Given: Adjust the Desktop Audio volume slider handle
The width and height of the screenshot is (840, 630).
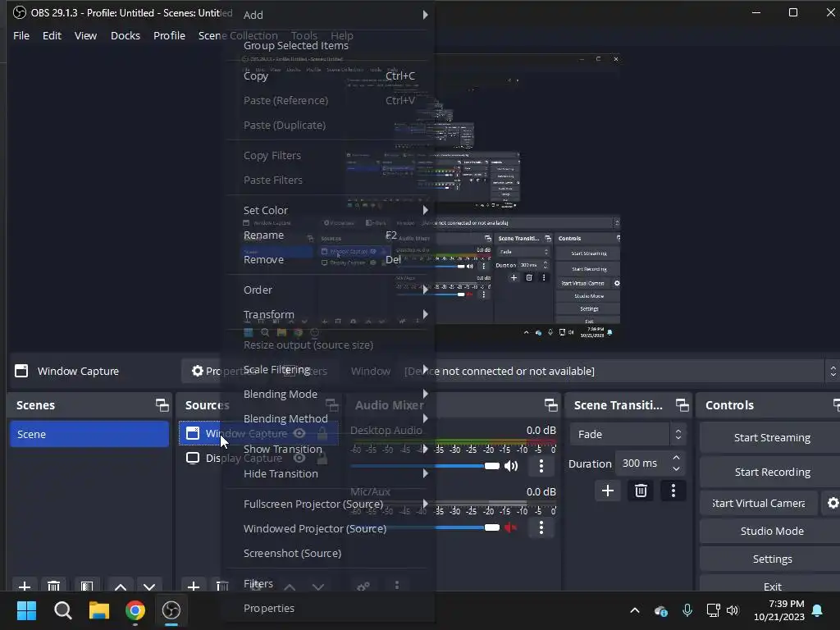Looking at the screenshot, I should click(492, 466).
